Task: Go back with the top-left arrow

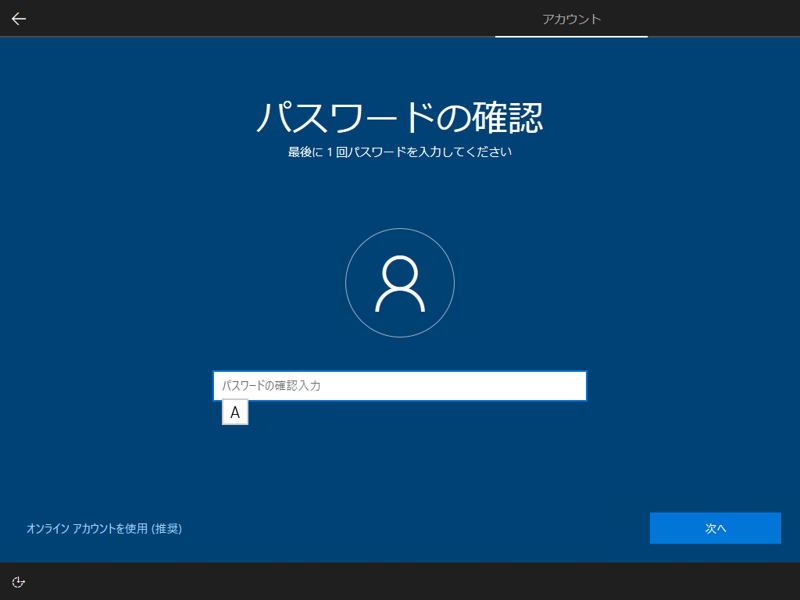Action: pyautogui.click(x=19, y=19)
